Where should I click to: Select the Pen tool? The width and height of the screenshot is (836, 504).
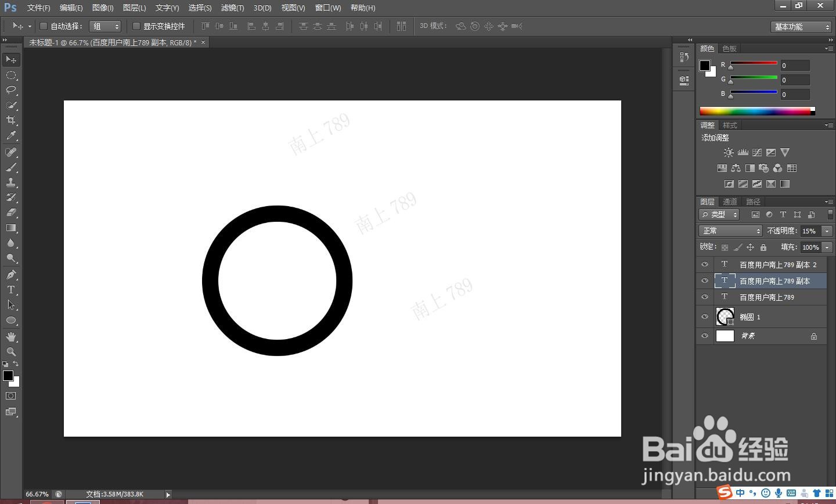[11, 275]
